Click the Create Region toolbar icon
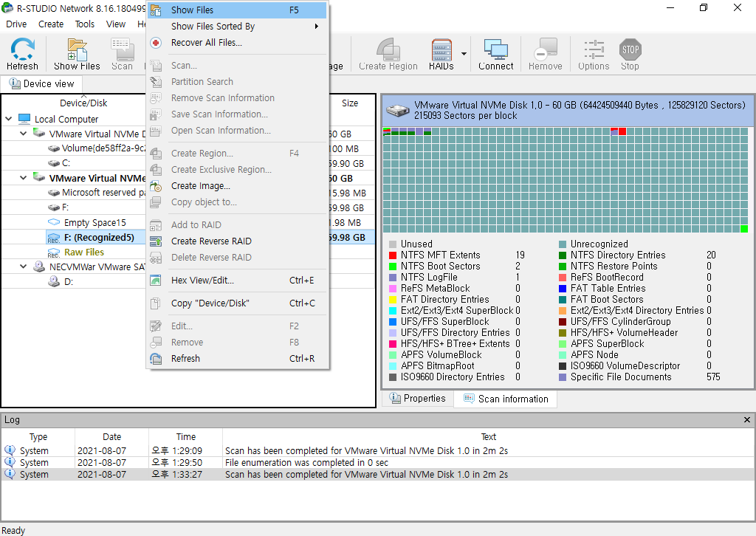756x536 pixels. pos(388,54)
